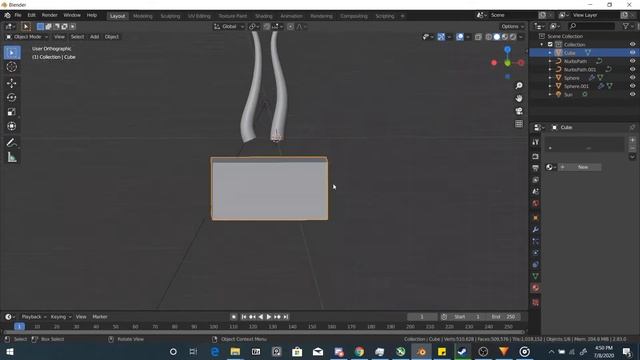The height and width of the screenshot is (360, 640).
Task: Jump to the end frame
Action: 286,317
